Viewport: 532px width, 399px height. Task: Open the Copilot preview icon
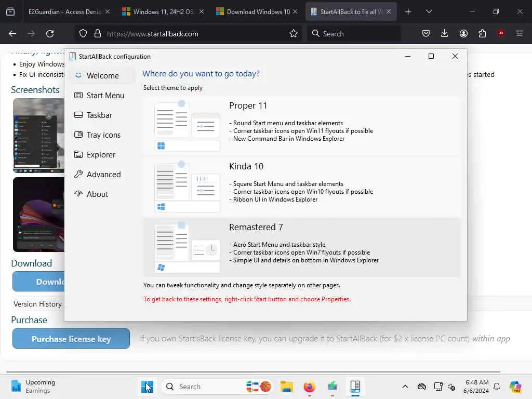515,387
